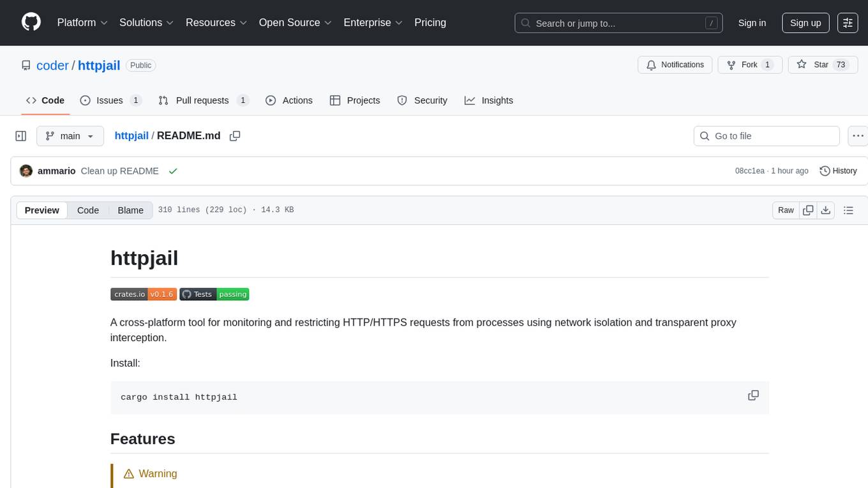Download the raw README file
This screenshot has width=868, height=488.
[x=825, y=210]
